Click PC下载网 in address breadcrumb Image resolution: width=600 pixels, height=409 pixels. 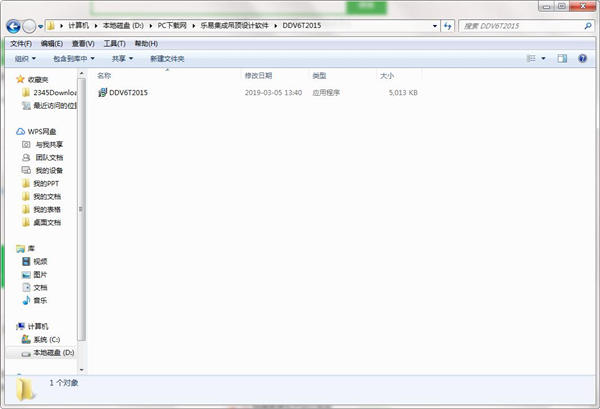[172, 26]
